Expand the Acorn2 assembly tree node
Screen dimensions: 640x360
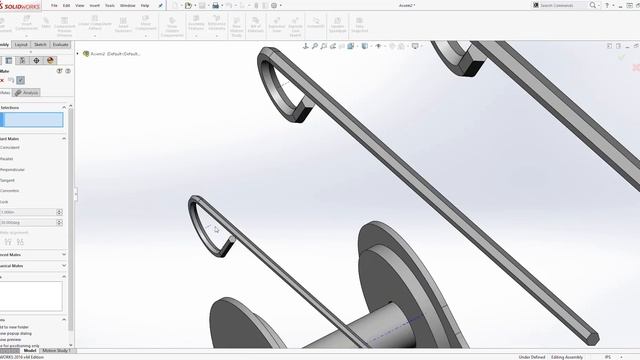tap(78, 53)
